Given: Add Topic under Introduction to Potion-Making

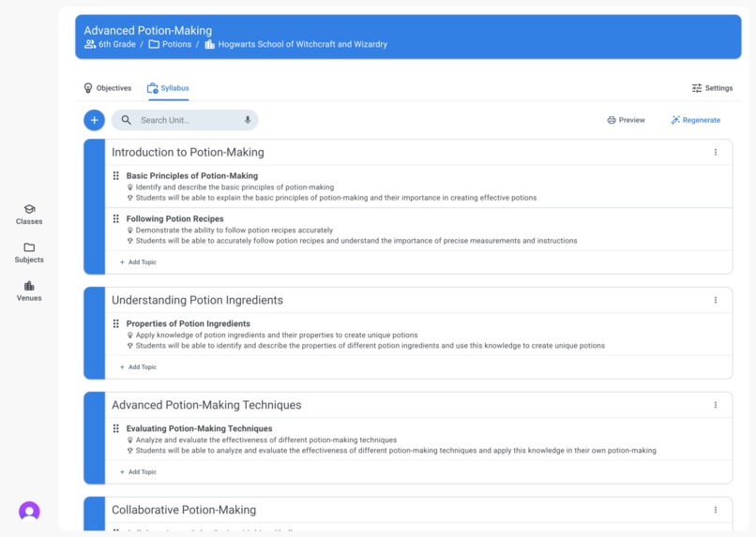Looking at the screenshot, I should tap(138, 262).
